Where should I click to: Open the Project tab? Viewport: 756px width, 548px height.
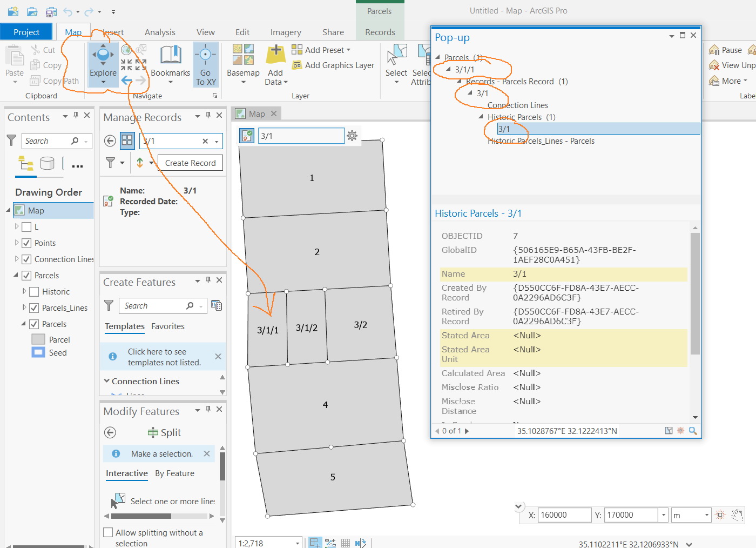tap(26, 32)
